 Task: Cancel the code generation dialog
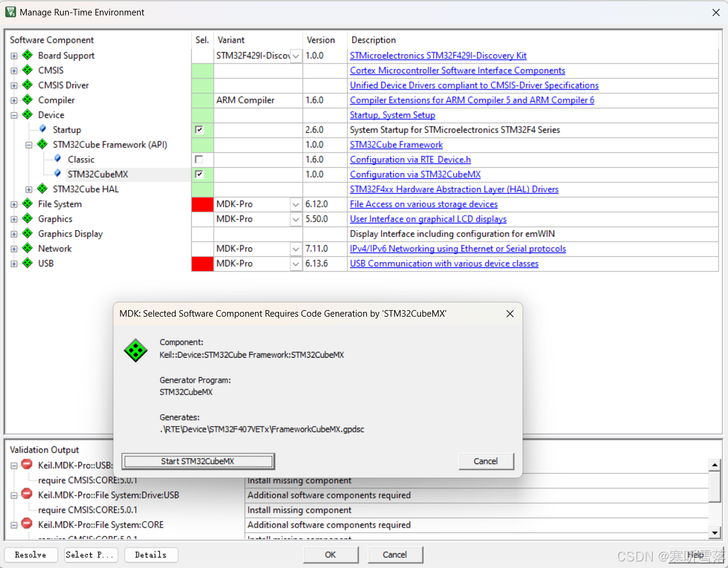point(486,461)
